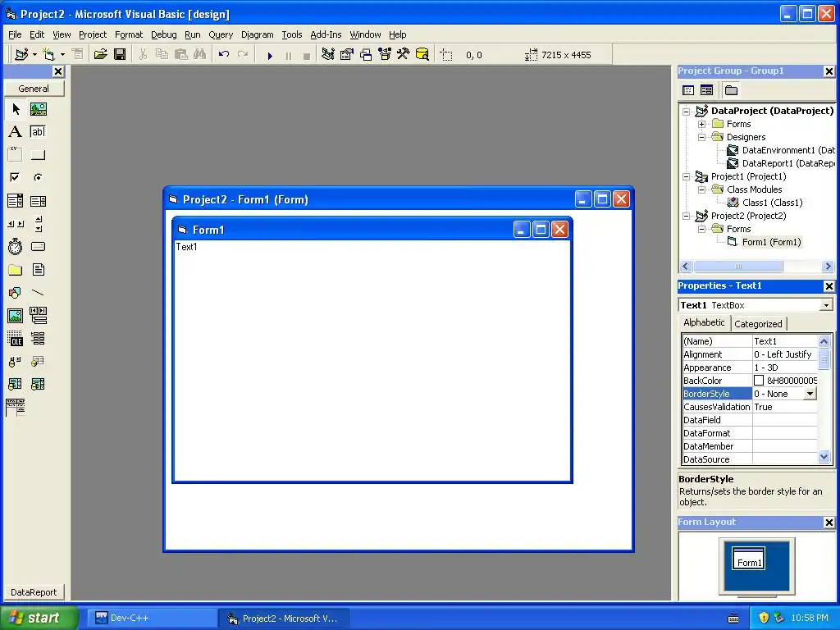
Task: Select the Frame control in the toolbox
Action: click(x=15, y=155)
